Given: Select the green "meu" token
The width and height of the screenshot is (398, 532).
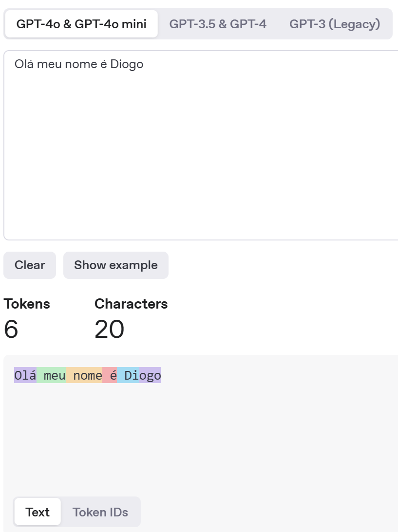Looking at the screenshot, I should [x=52, y=376].
